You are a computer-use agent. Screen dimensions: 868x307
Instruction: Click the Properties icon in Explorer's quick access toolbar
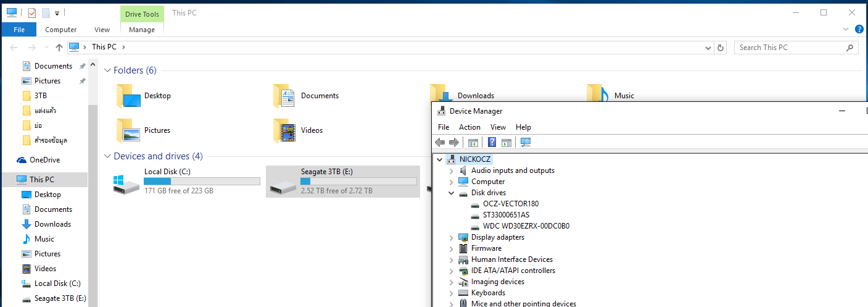point(32,12)
